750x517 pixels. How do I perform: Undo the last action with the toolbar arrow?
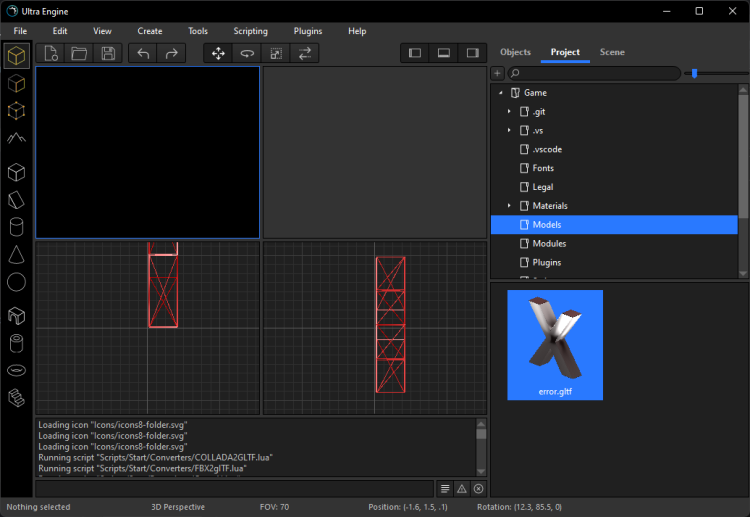tap(143, 53)
